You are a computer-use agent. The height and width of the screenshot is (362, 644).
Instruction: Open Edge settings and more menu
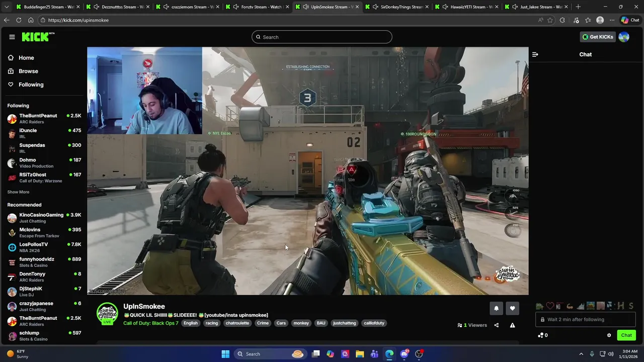click(612, 20)
